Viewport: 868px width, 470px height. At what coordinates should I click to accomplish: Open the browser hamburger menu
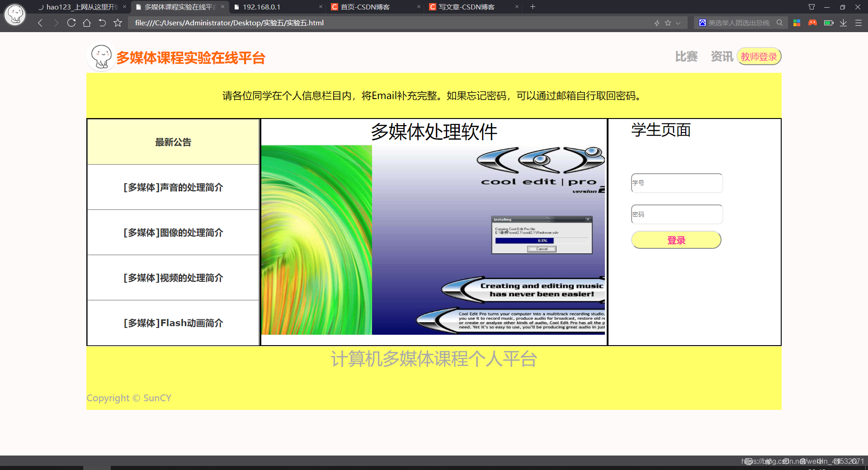(859, 23)
